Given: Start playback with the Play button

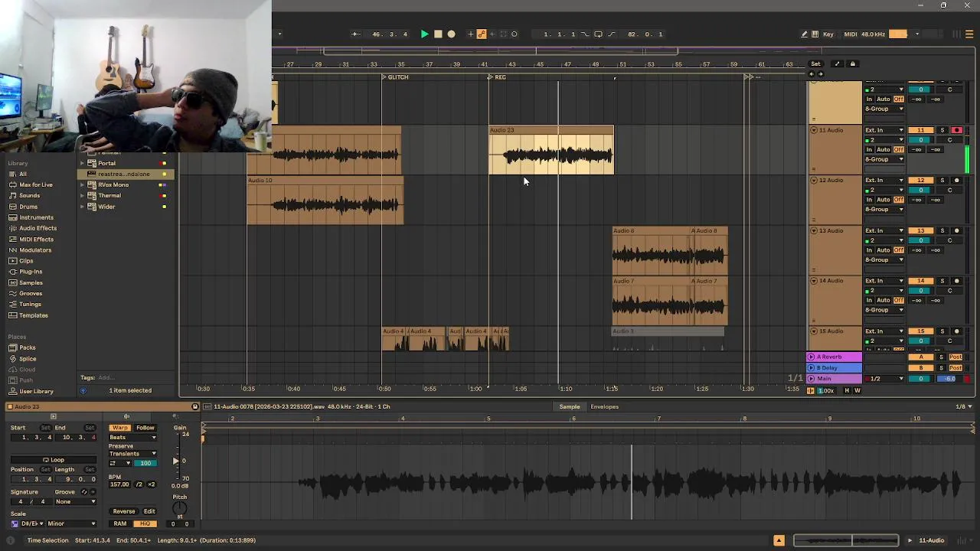Looking at the screenshot, I should (424, 34).
